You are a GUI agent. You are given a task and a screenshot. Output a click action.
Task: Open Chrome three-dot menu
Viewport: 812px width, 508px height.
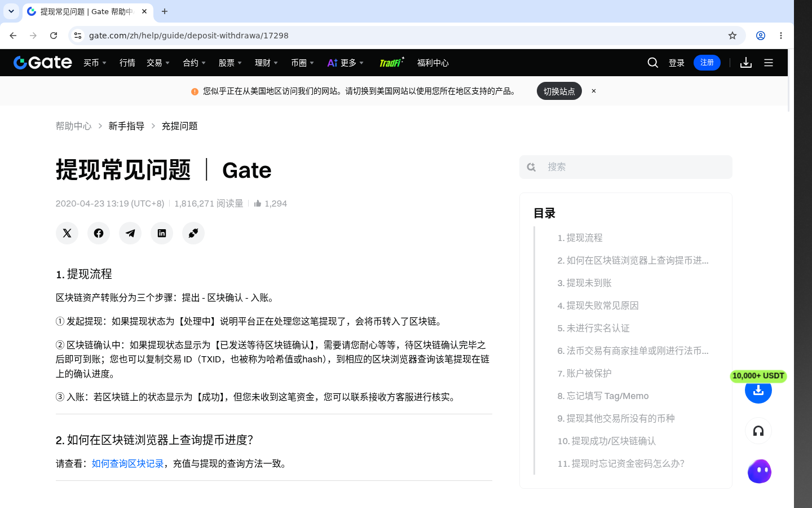tap(781, 36)
